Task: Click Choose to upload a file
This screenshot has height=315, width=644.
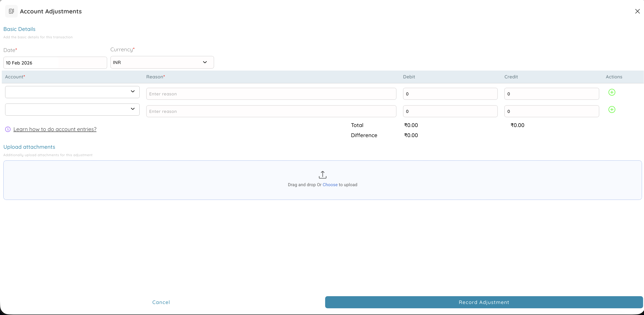Action: pyautogui.click(x=330, y=185)
